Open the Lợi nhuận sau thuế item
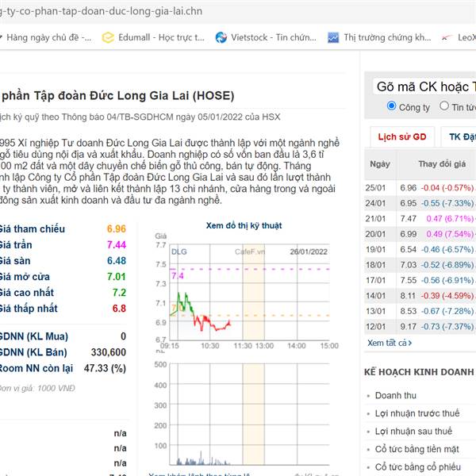 click(x=413, y=432)
